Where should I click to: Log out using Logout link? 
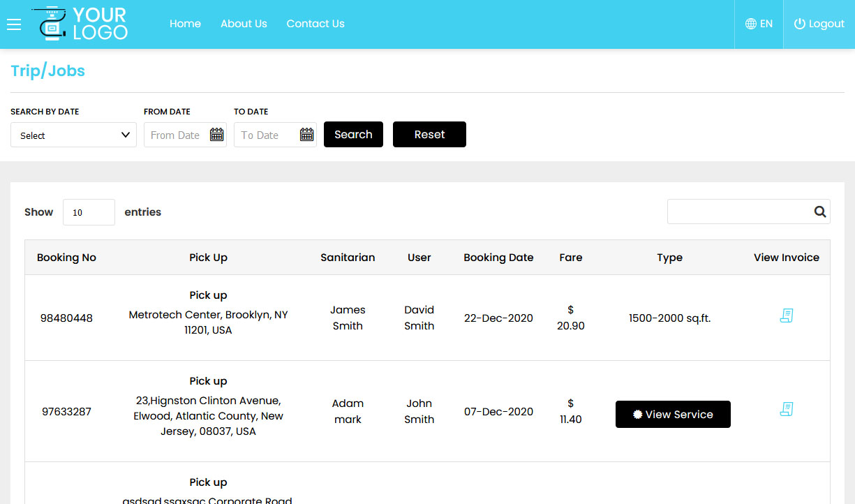point(819,24)
